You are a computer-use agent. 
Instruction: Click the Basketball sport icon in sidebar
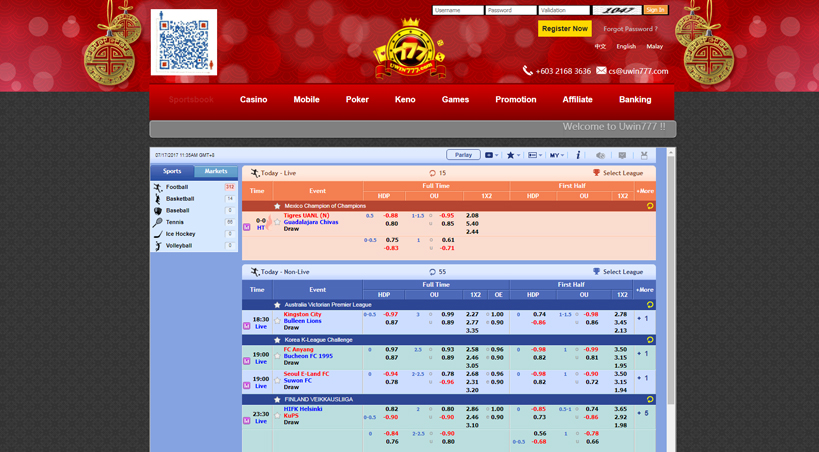click(158, 199)
